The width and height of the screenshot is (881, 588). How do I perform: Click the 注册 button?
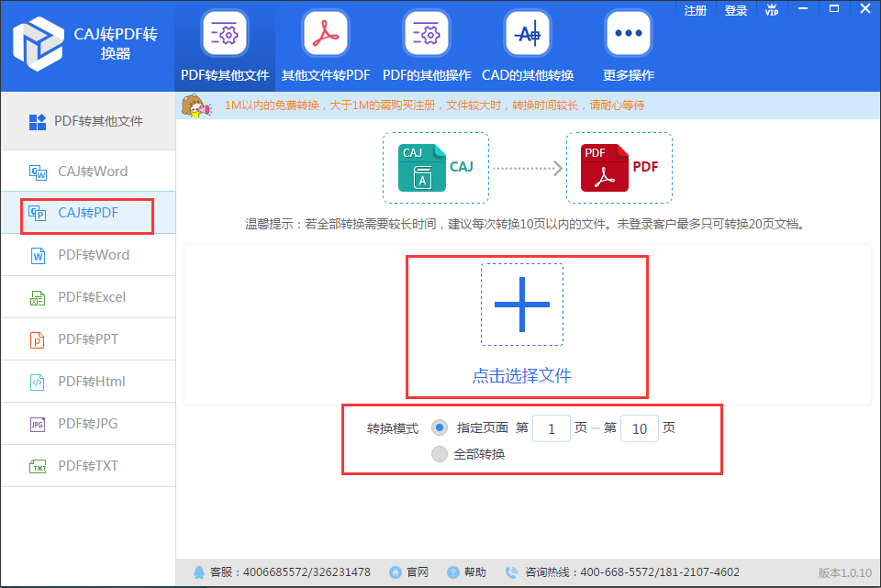pos(695,10)
